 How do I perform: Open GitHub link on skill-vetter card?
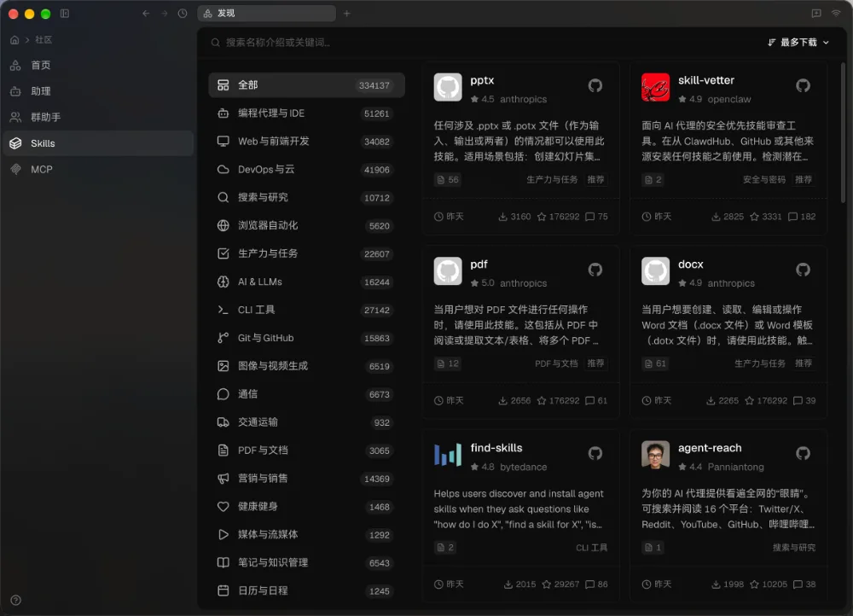coord(803,85)
